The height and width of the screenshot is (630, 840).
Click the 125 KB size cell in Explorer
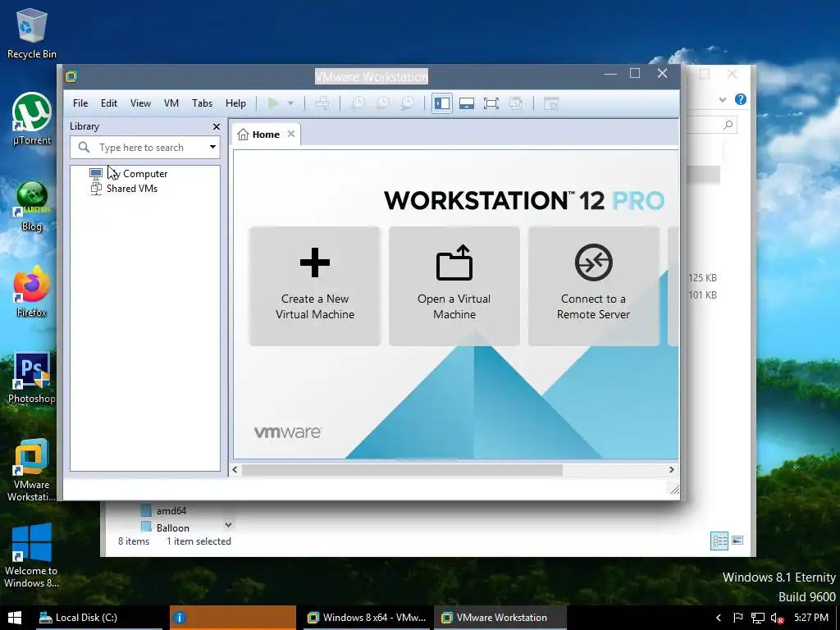click(x=702, y=277)
